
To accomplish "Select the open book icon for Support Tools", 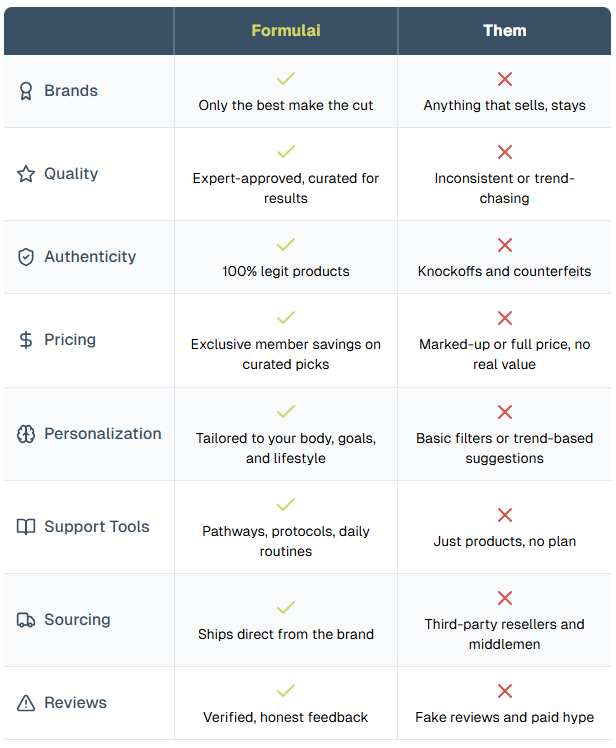I will [26, 527].
